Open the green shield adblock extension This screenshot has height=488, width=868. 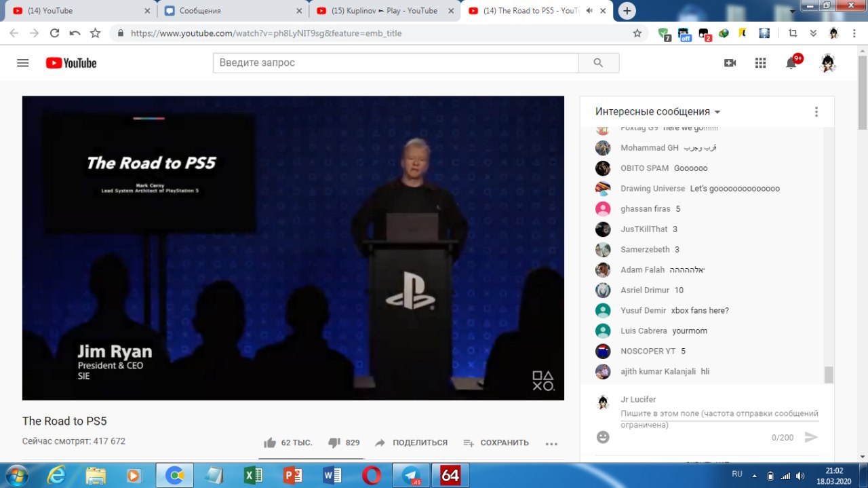pyautogui.click(x=665, y=33)
